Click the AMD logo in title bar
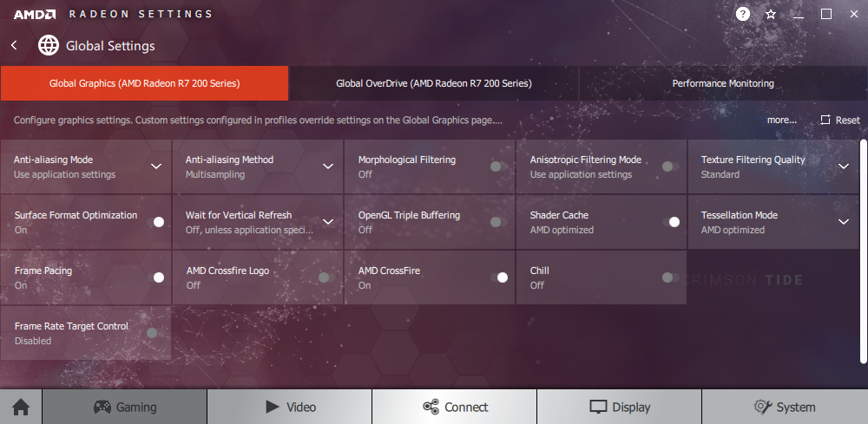The width and height of the screenshot is (868, 424). (x=35, y=15)
